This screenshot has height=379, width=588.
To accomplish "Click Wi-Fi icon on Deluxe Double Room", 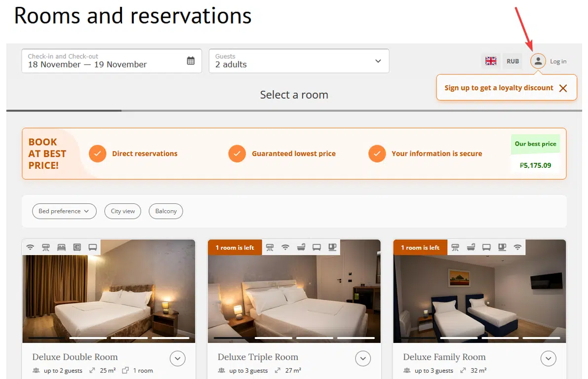I will point(30,247).
